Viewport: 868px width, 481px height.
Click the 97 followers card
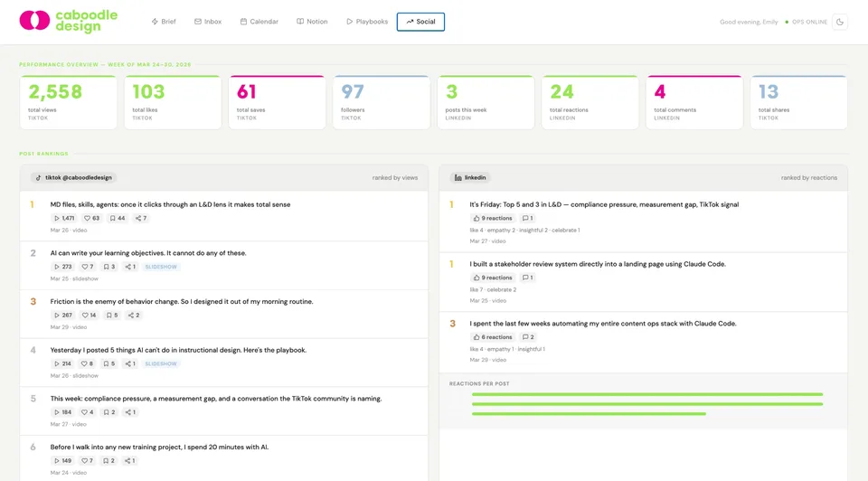(x=382, y=102)
